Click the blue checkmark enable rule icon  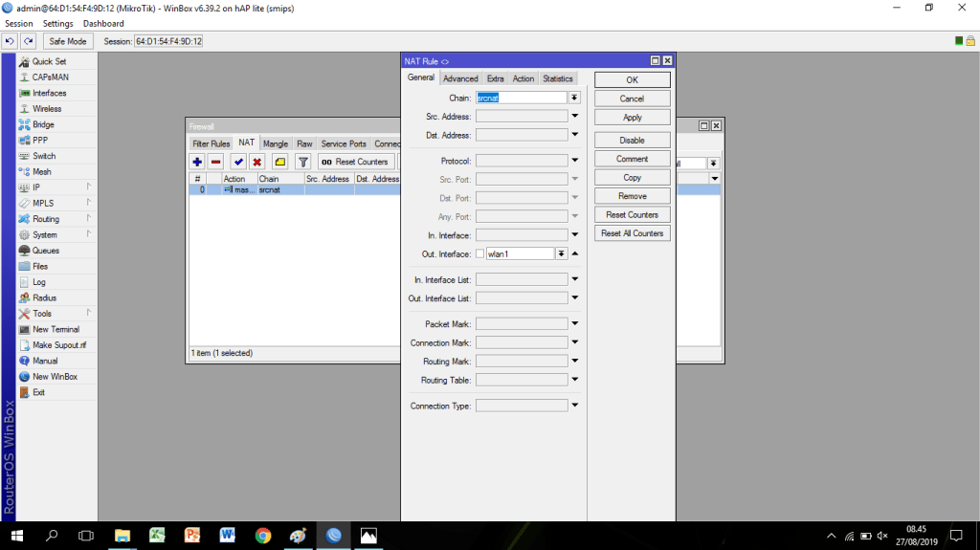(x=238, y=162)
